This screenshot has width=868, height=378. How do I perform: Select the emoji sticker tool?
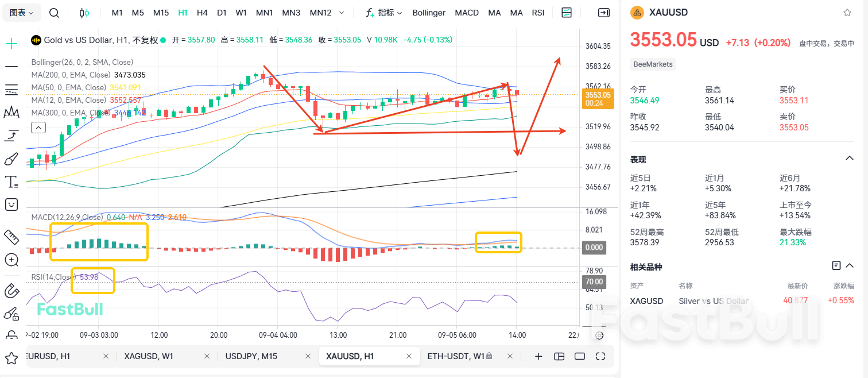(11, 205)
